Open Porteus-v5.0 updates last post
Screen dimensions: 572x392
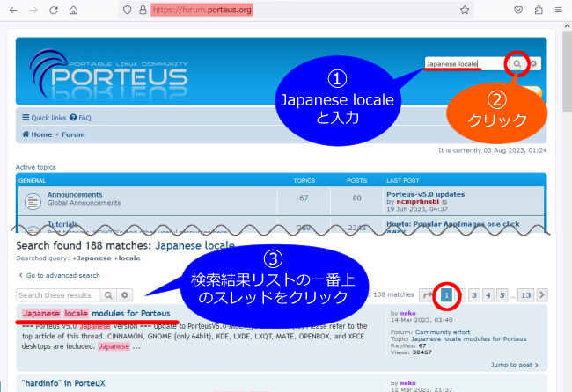coord(425,194)
